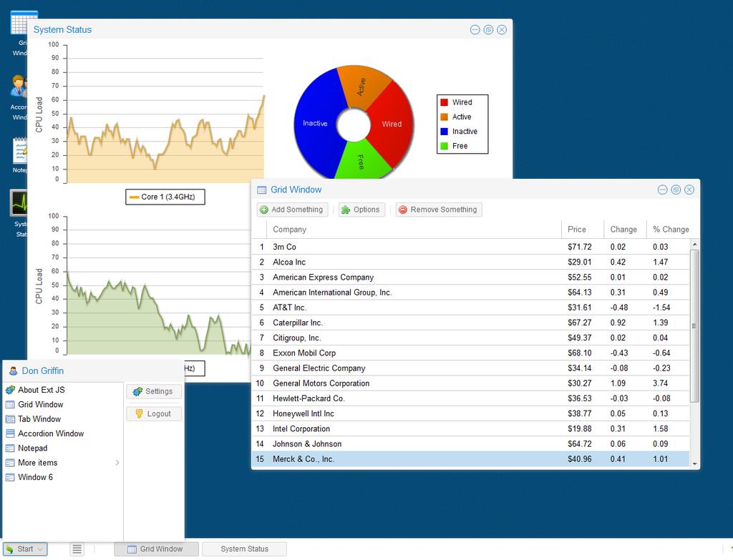Select the Honeywell Intl Inc row
This screenshot has height=560, width=733.
tap(471, 414)
